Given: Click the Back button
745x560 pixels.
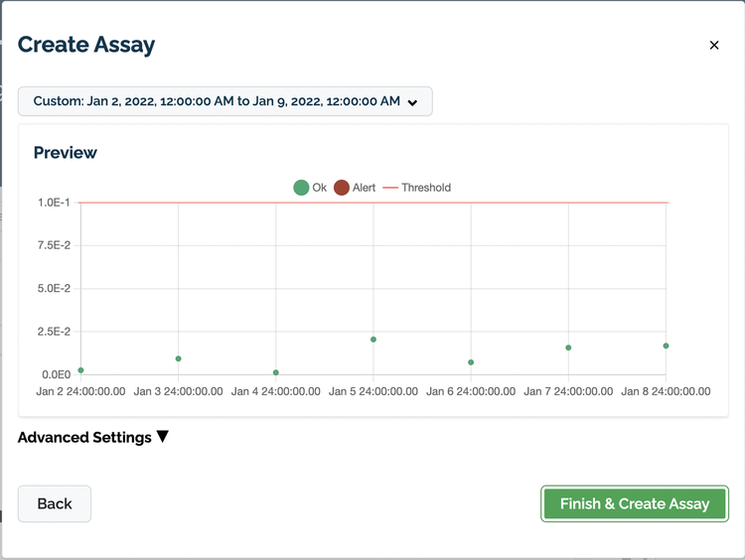Looking at the screenshot, I should [x=55, y=503].
